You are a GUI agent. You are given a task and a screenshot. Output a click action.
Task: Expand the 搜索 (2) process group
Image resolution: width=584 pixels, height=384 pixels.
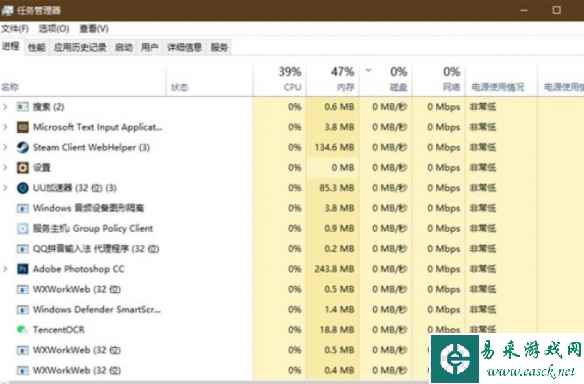pos(5,107)
